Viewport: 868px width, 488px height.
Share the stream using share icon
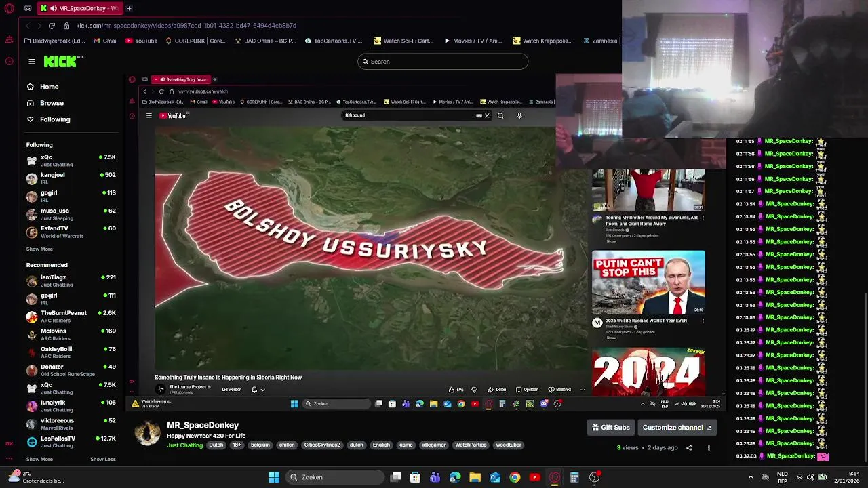point(689,447)
